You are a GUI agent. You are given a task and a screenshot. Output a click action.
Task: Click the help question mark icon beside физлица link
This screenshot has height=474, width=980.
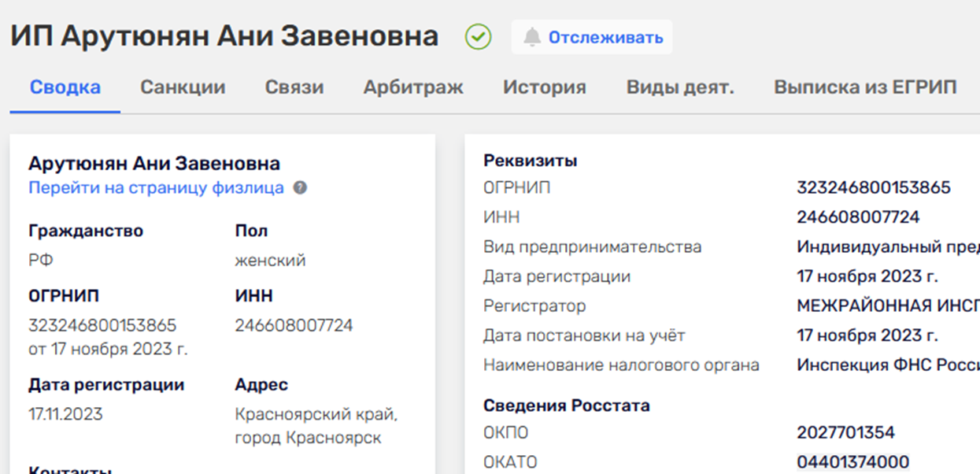(x=300, y=188)
